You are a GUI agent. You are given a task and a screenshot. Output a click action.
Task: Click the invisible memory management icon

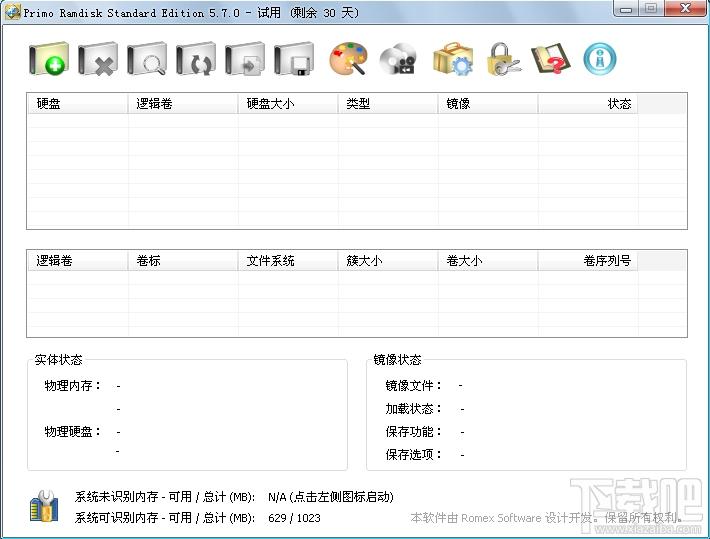[x=44, y=506]
